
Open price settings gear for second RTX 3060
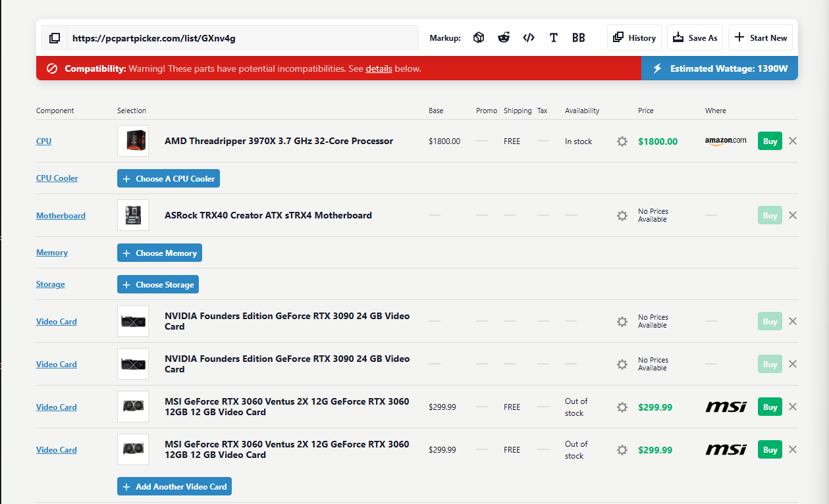(622, 450)
